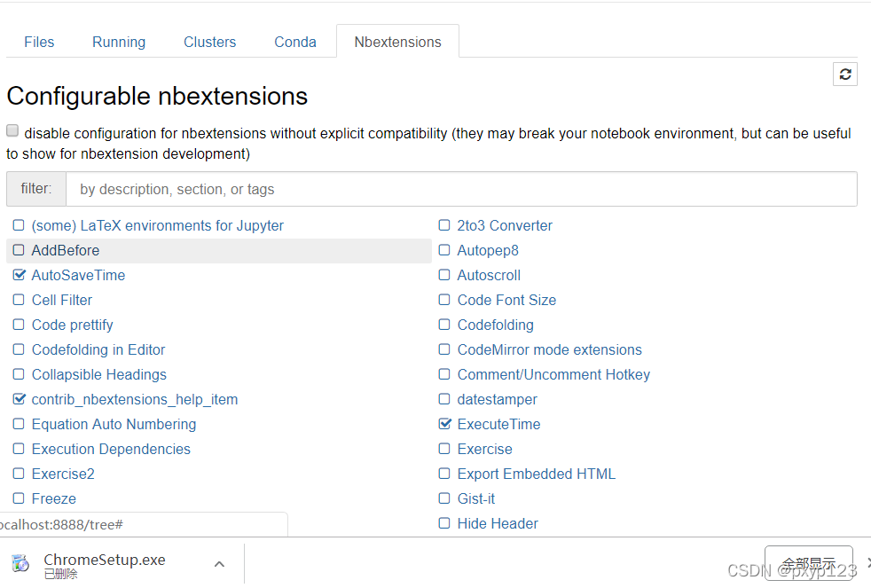This screenshot has height=588, width=871.
Task: Open Export Embedded HTML extension link
Action: pos(536,474)
